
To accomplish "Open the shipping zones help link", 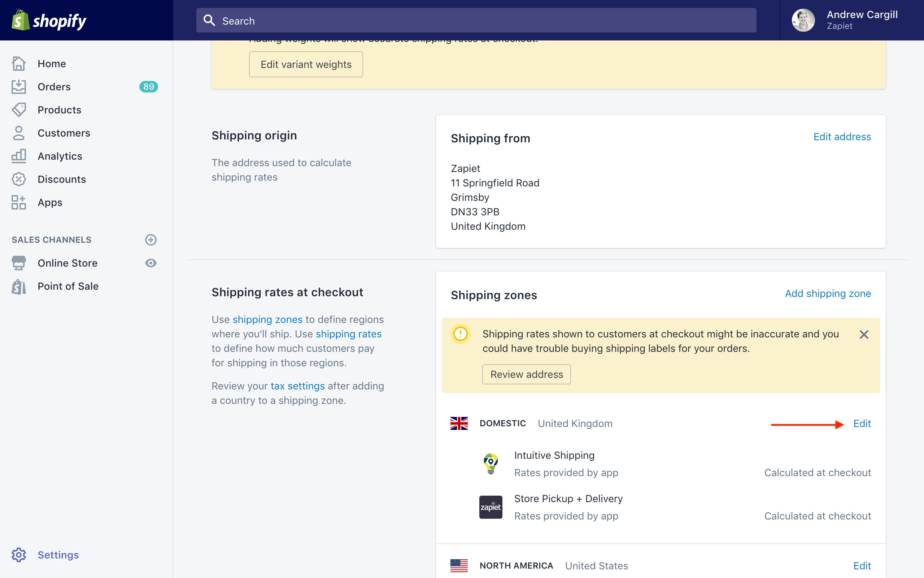I will click(x=267, y=319).
